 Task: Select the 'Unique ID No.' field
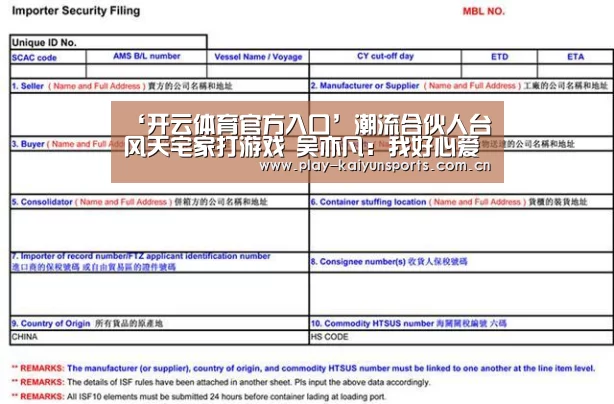point(108,42)
